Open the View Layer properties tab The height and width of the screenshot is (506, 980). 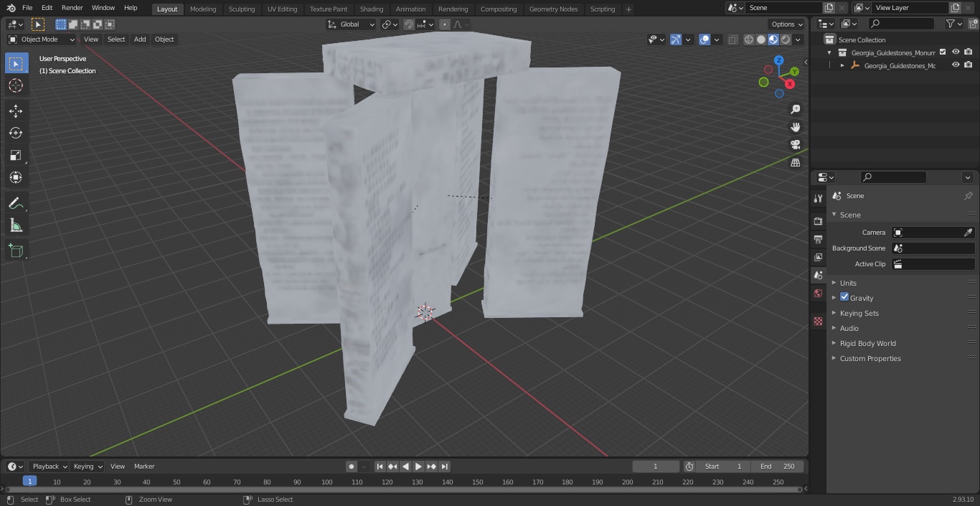tap(818, 257)
